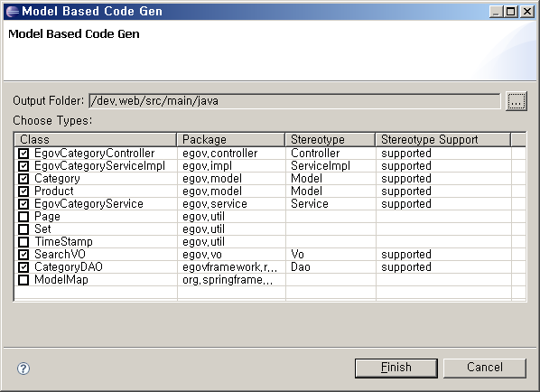
Task: Check the TimeStamp class checkbox
Action: point(23,242)
